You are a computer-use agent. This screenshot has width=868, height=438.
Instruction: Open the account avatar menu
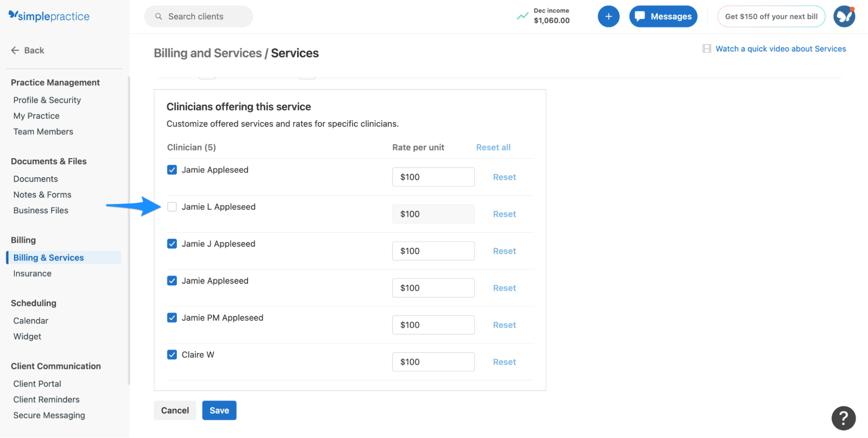[x=844, y=17]
